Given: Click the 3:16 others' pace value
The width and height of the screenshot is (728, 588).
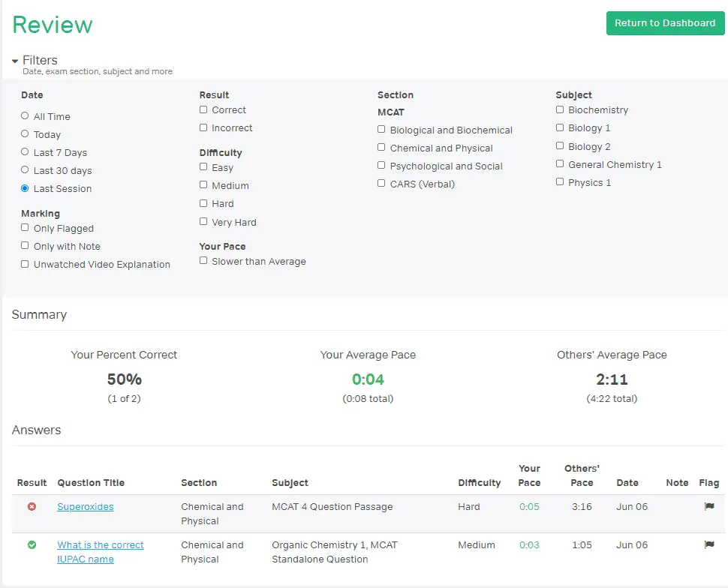Looking at the screenshot, I should tap(582, 507).
